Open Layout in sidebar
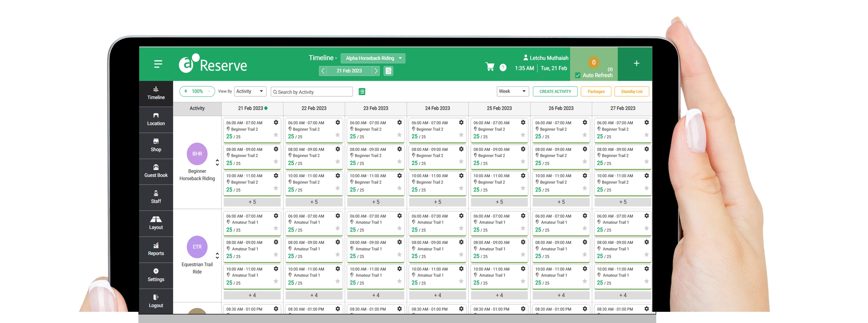The image size is (868, 323). coord(156,223)
